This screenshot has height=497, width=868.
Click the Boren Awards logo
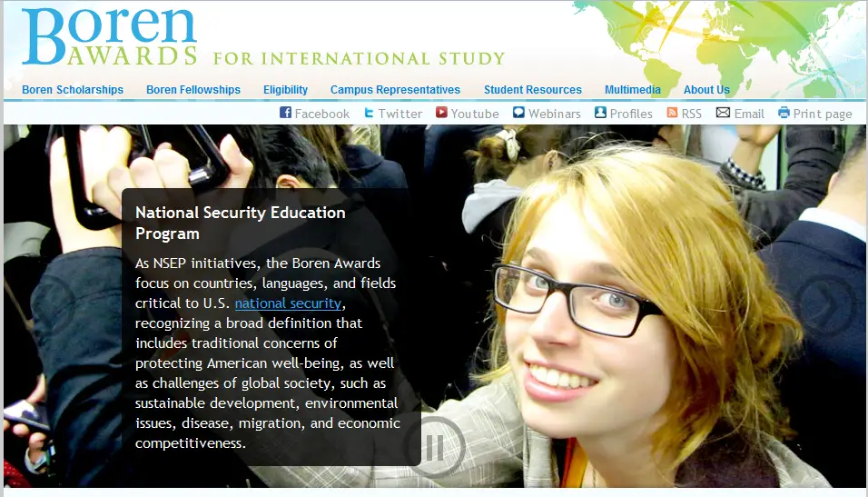(110, 36)
